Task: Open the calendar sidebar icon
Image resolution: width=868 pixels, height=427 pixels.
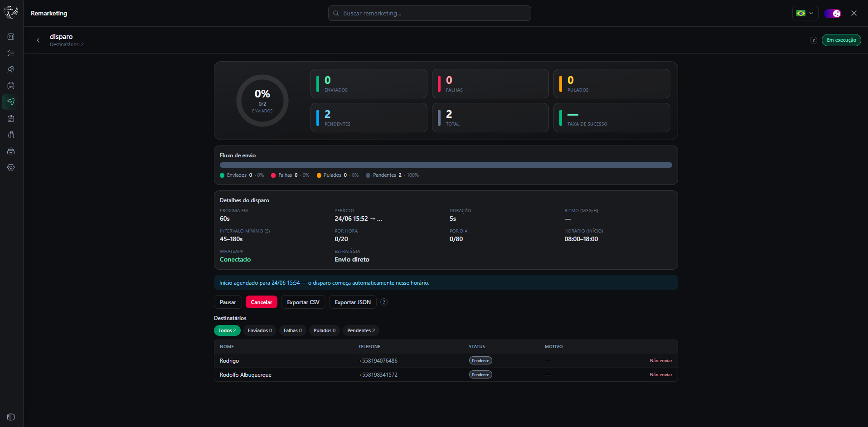Action: [x=11, y=86]
